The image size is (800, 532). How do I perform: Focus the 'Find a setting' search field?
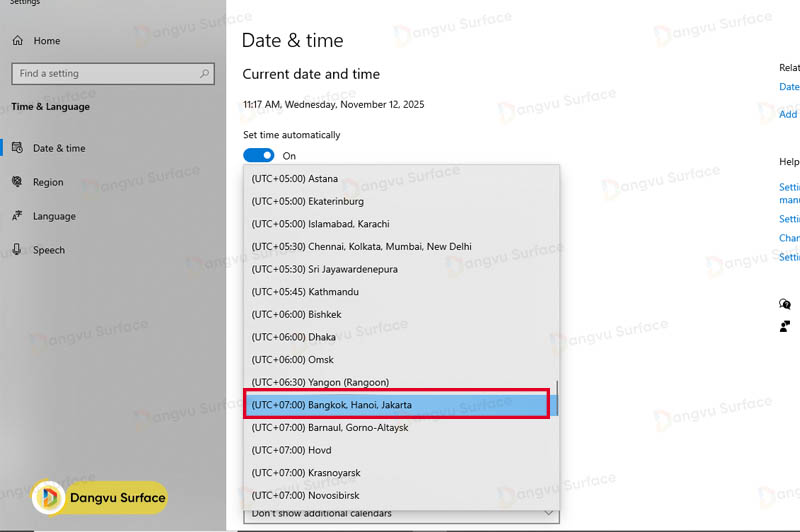point(105,73)
